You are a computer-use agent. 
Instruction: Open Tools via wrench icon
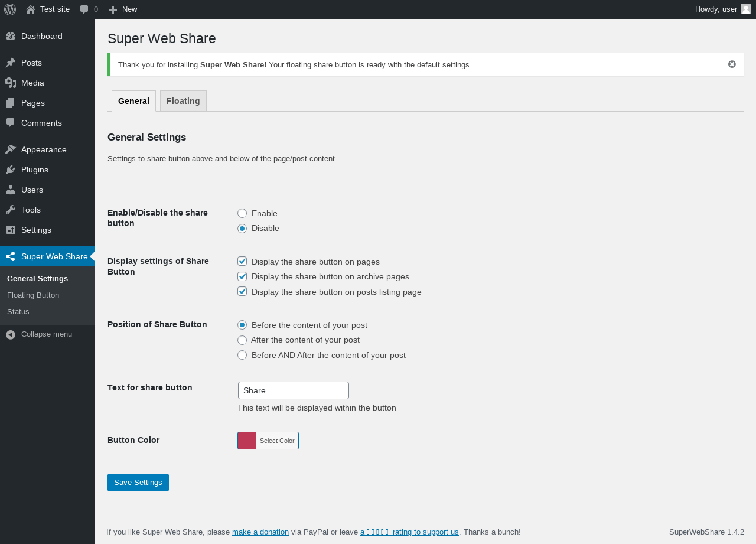tap(11, 210)
